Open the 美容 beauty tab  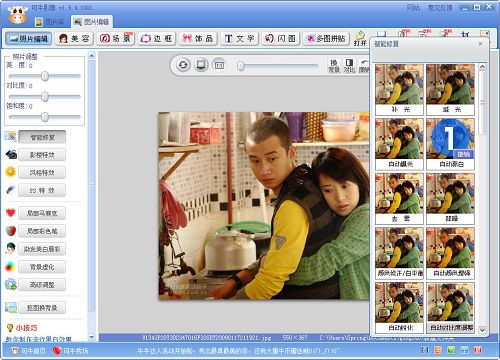[x=74, y=39]
